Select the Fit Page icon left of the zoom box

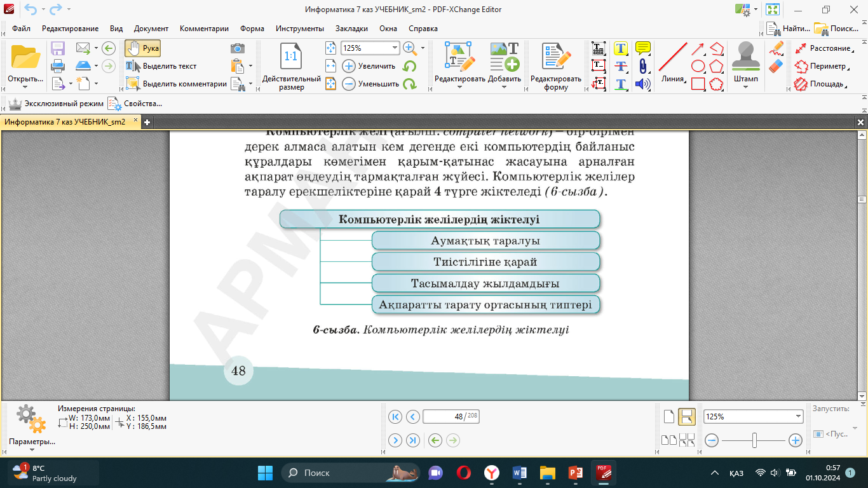(330, 48)
